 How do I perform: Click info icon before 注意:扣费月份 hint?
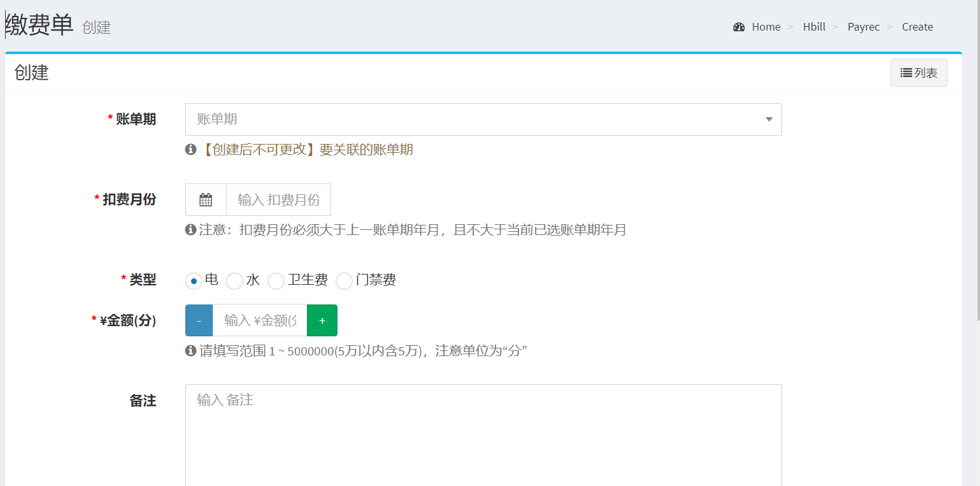click(x=190, y=229)
